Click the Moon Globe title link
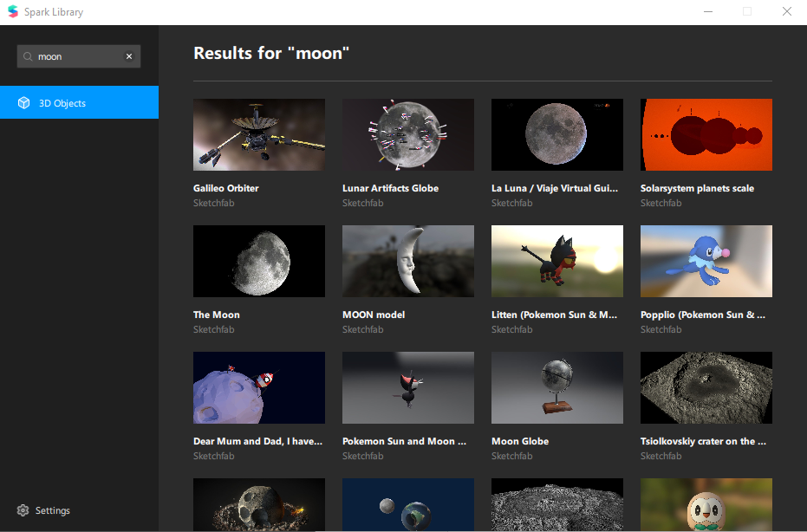This screenshot has height=532, width=807. coord(519,441)
